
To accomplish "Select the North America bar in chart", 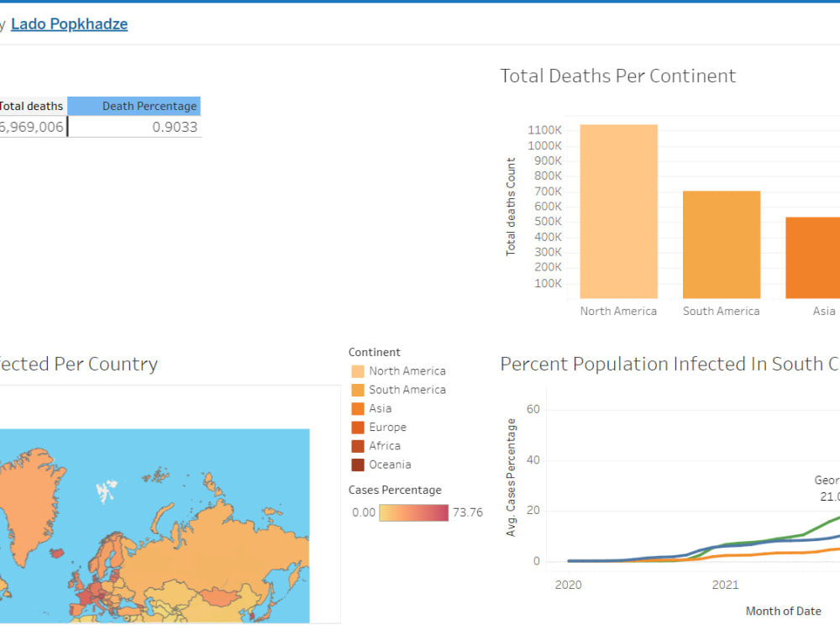I will tap(619, 212).
